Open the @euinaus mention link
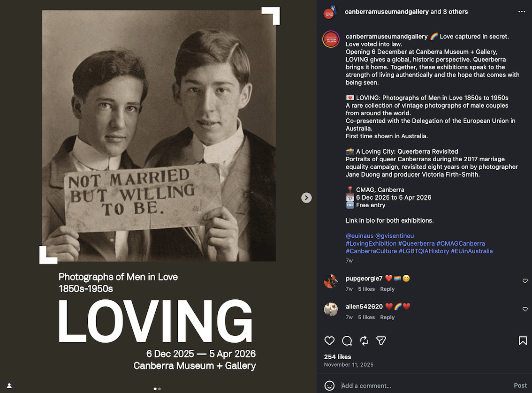Viewport: 532px width, 393px height. coord(359,236)
